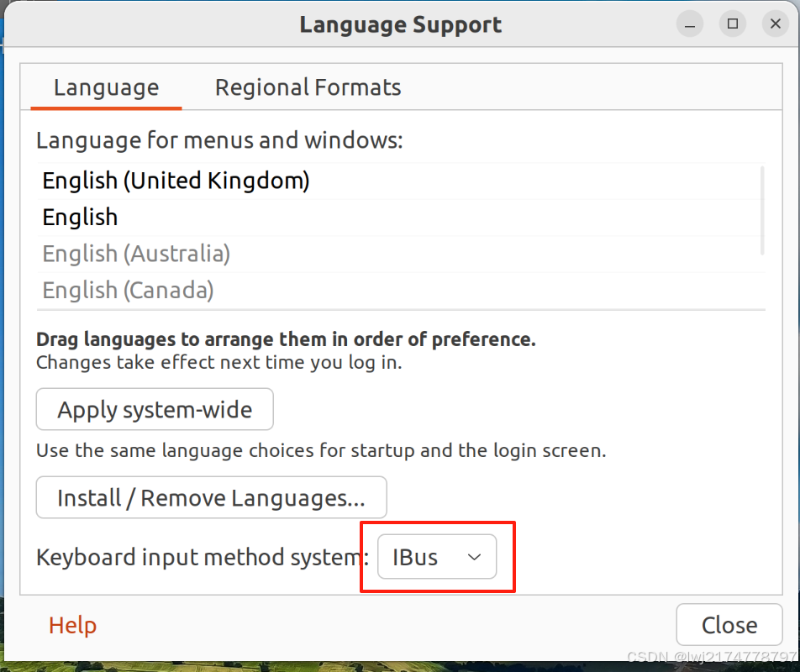Open the Help link
This screenshot has width=800, height=672.
(72, 625)
